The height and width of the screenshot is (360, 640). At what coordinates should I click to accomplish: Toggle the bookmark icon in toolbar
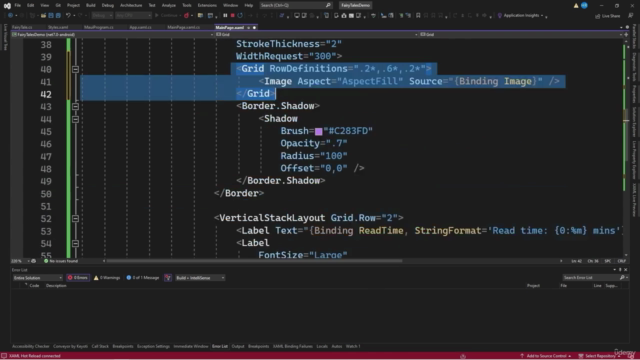(x=418, y=16)
